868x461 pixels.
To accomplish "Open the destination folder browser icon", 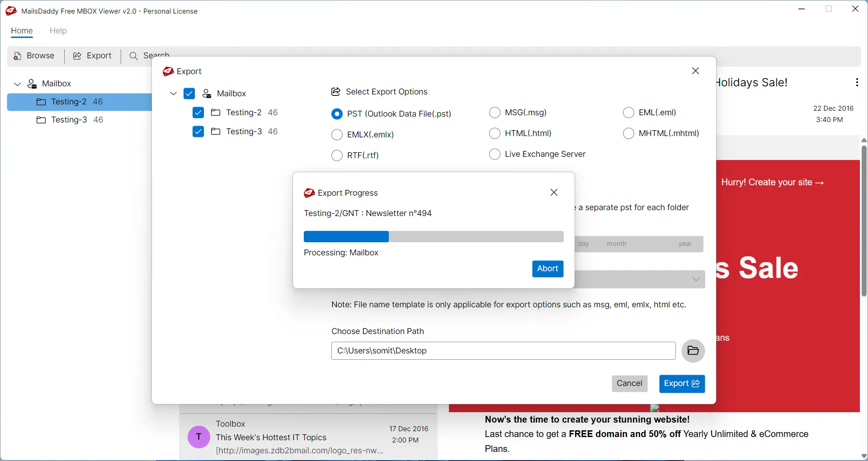I will pyautogui.click(x=693, y=351).
